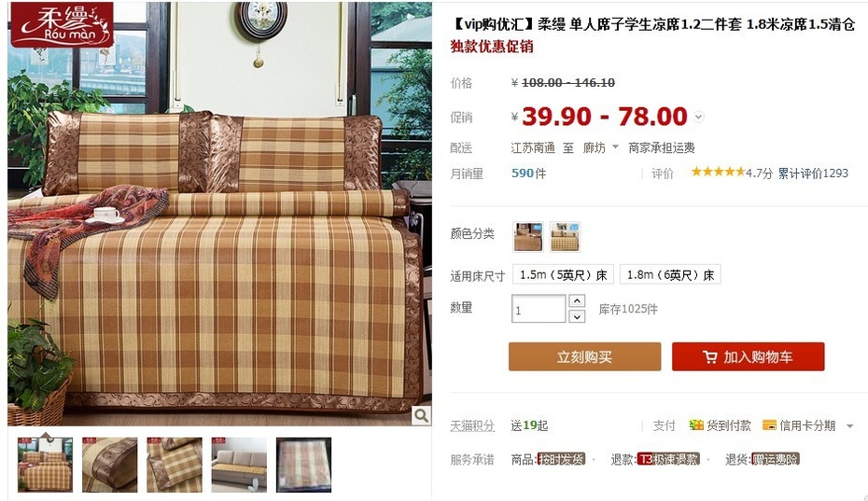Viewport: 868px width, 501px height.
Task: Select the 1.8m (6英尺) bed size option
Action: [x=670, y=274]
